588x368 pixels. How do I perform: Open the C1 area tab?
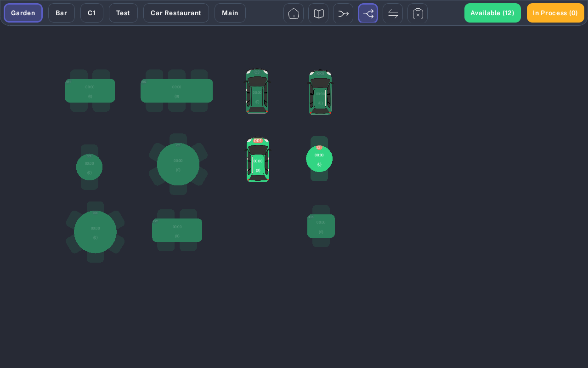coord(92,13)
